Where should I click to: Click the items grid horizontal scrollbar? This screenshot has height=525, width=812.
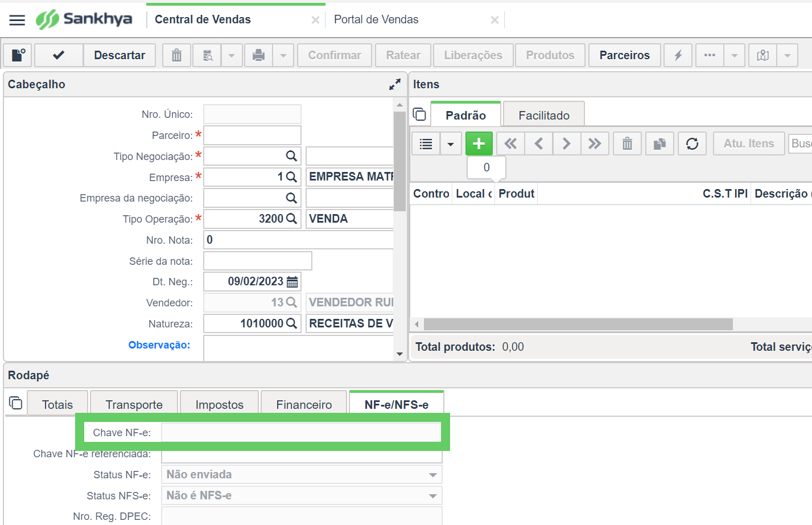pos(578,324)
